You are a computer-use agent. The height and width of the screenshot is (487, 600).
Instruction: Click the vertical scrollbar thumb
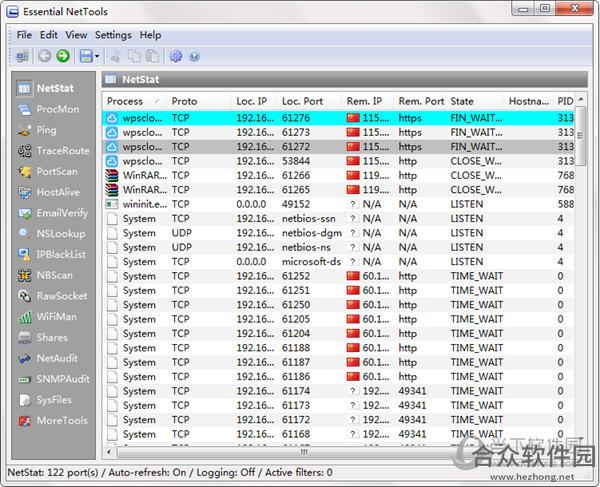tap(581, 136)
